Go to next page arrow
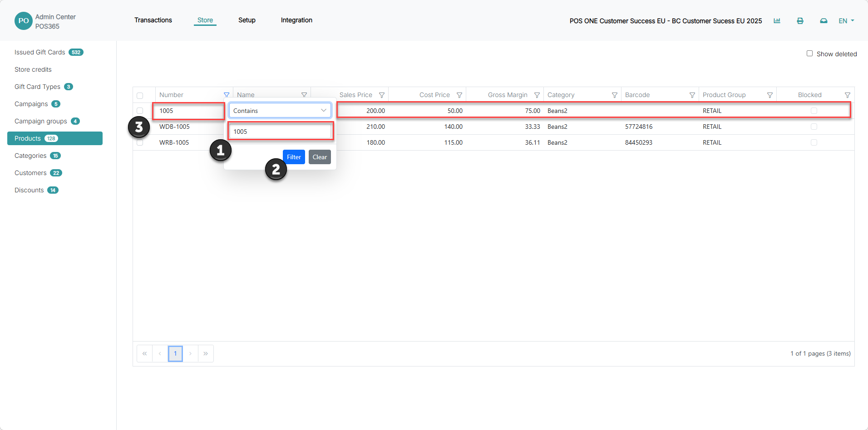Screen dimensions: 868x430 pos(191,353)
